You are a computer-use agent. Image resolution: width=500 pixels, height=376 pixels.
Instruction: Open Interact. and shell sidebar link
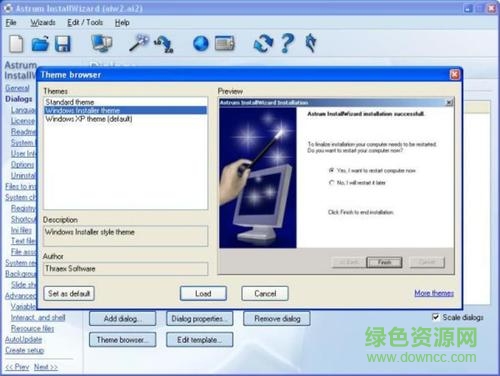click(38, 318)
